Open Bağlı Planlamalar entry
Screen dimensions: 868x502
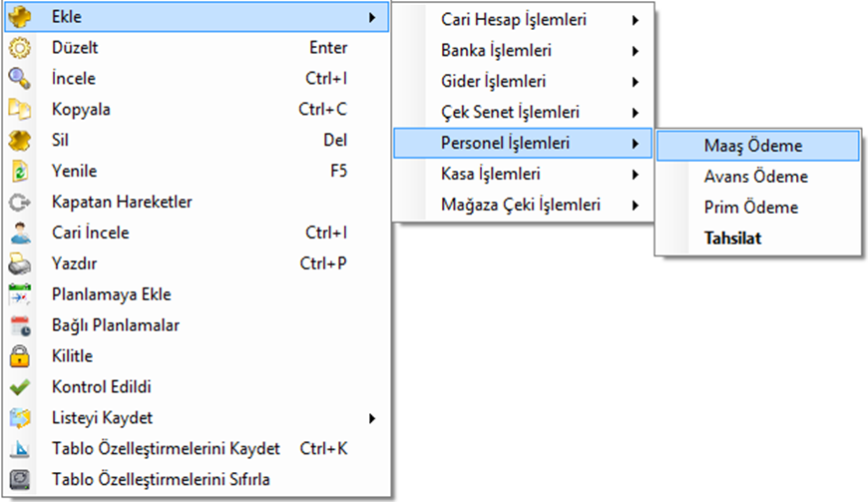(116, 325)
